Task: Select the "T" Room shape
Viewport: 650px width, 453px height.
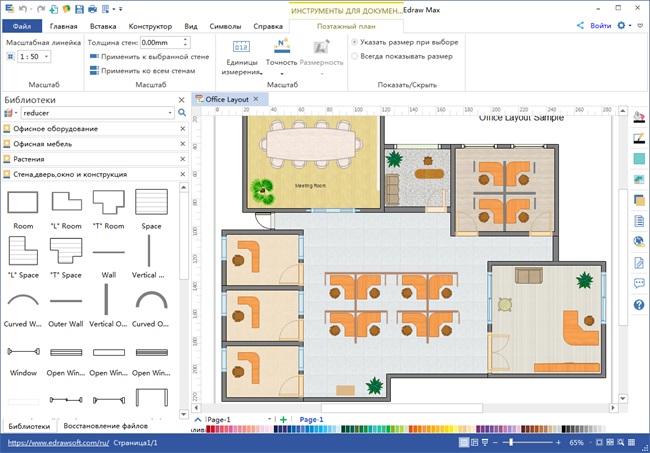Action: (107, 203)
